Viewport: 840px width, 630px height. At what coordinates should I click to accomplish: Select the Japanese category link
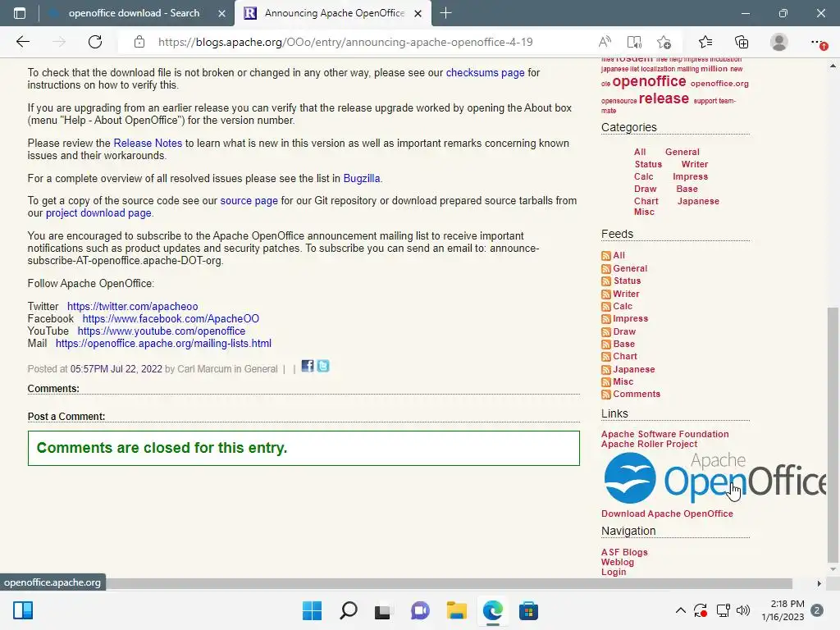(698, 201)
